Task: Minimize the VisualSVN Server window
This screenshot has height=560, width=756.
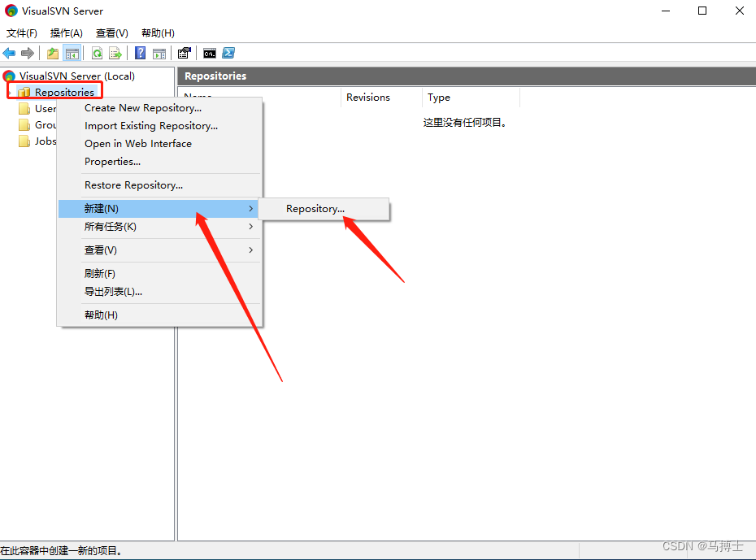Action: pyautogui.click(x=666, y=11)
